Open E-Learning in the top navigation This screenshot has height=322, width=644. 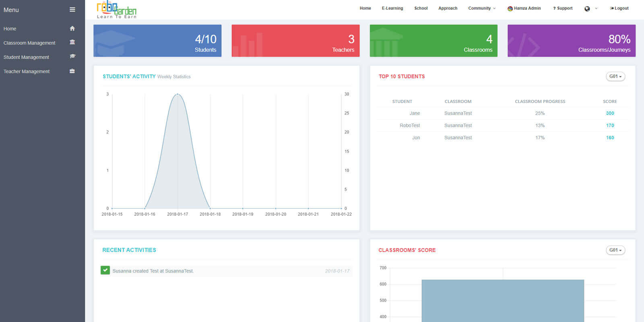392,8
